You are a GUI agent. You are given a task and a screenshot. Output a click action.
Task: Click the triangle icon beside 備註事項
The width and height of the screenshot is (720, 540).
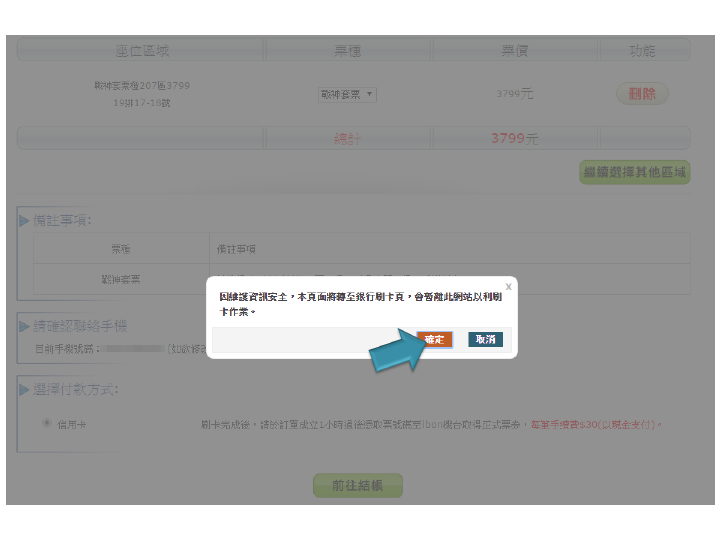coord(24,220)
